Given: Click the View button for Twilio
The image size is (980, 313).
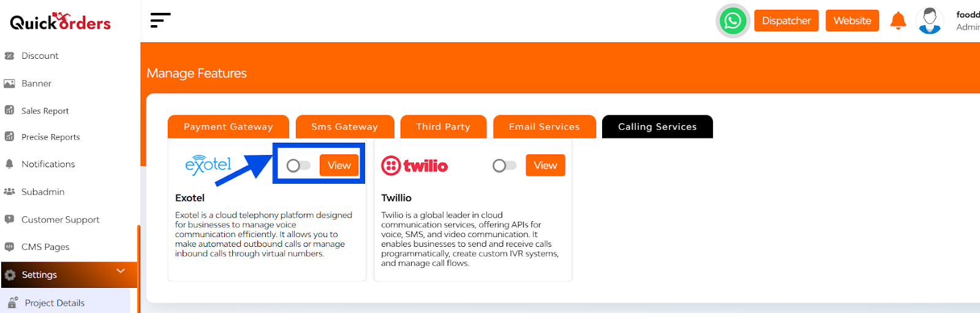Looking at the screenshot, I should tap(545, 165).
